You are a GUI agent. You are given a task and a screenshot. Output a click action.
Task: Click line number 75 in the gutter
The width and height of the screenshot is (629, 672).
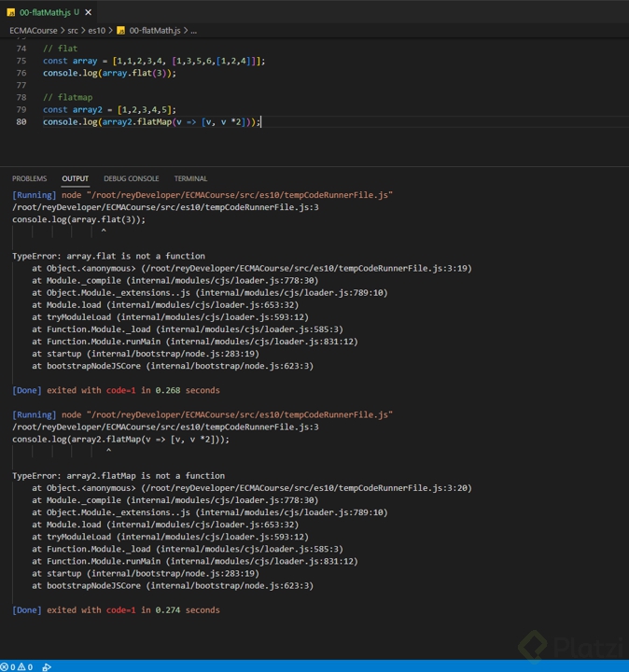[21, 61]
